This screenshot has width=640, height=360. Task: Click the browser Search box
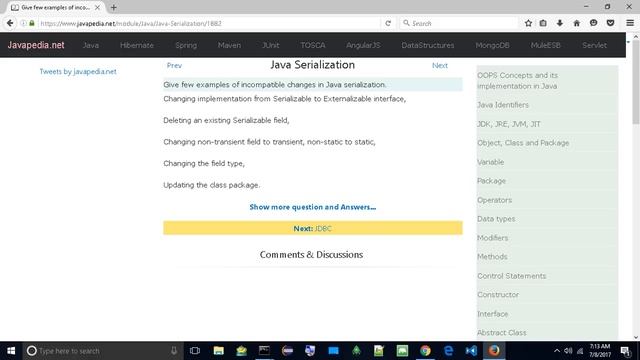[x=459, y=23]
